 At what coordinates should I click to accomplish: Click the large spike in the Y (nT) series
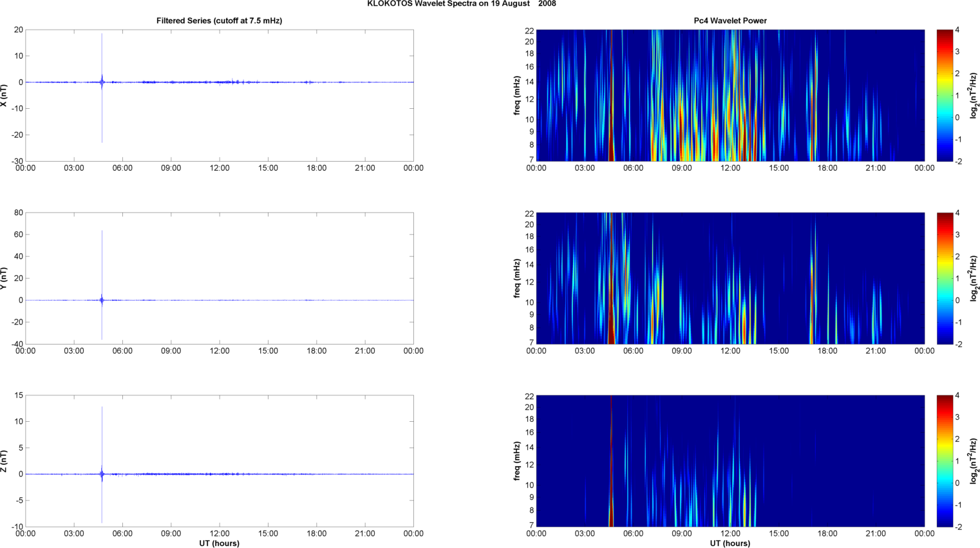pyautogui.click(x=102, y=258)
